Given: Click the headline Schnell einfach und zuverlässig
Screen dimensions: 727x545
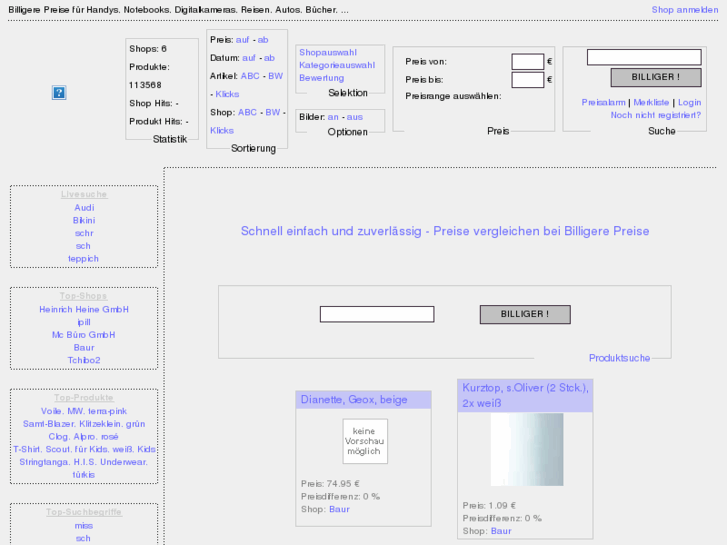Looking at the screenshot, I should (445, 231).
